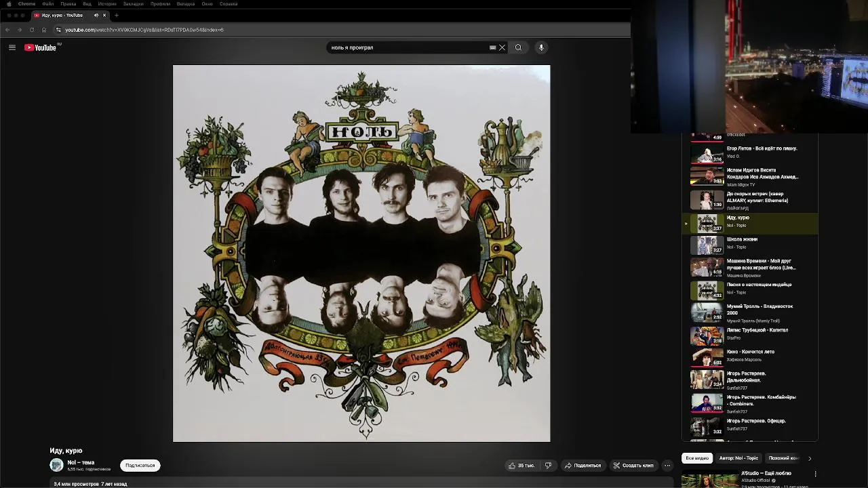The image size is (868, 488).
Task: Dislike the video with thumbs down
Action: click(x=548, y=466)
